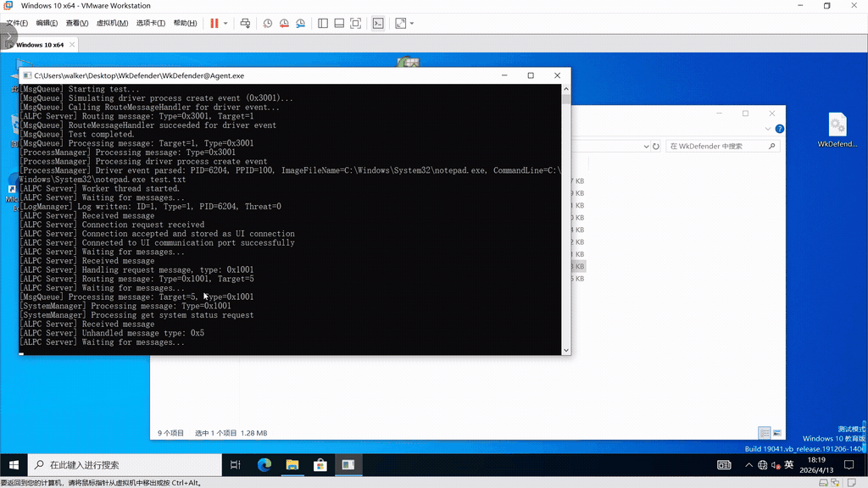Click the VMware network adapter status icon
This screenshot has height=488, width=868.
coord(835,483)
